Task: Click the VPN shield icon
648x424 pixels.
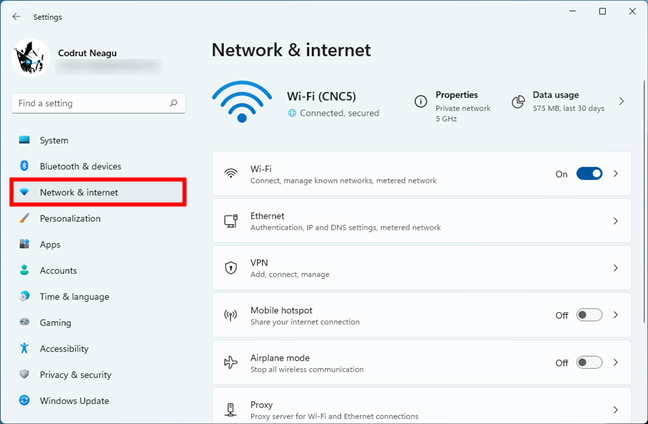Action: coord(231,268)
